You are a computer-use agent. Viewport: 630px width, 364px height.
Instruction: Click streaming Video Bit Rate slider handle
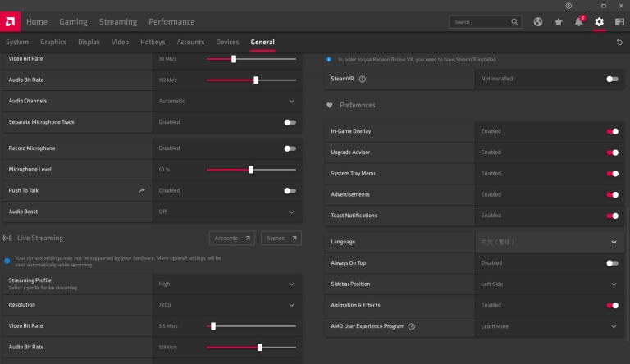click(213, 326)
